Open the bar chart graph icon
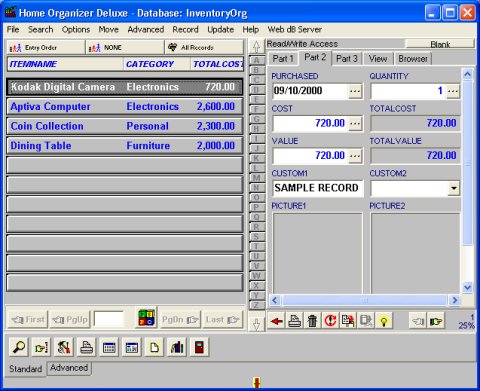 click(x=177, y=347)
